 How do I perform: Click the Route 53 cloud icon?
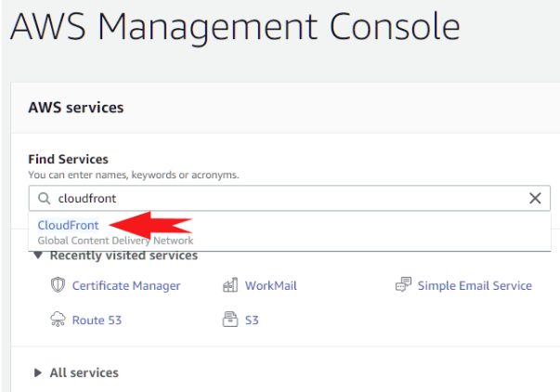coord(58,320)
